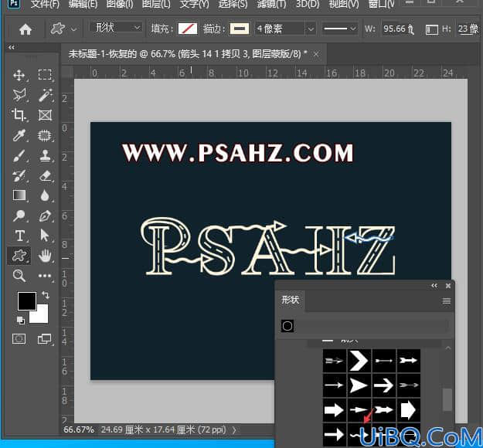The height and width of the screenshot is (448, 483).
Task: Select the Eraser tool
Action: coord(45,176)
